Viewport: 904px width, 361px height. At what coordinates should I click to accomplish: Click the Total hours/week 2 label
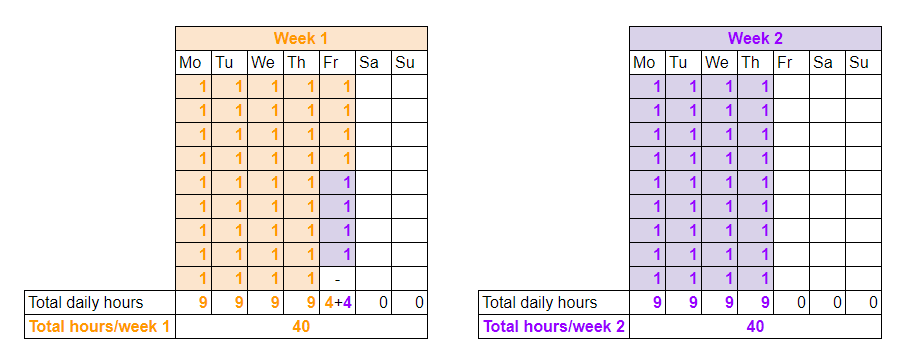tap(554, 326)
